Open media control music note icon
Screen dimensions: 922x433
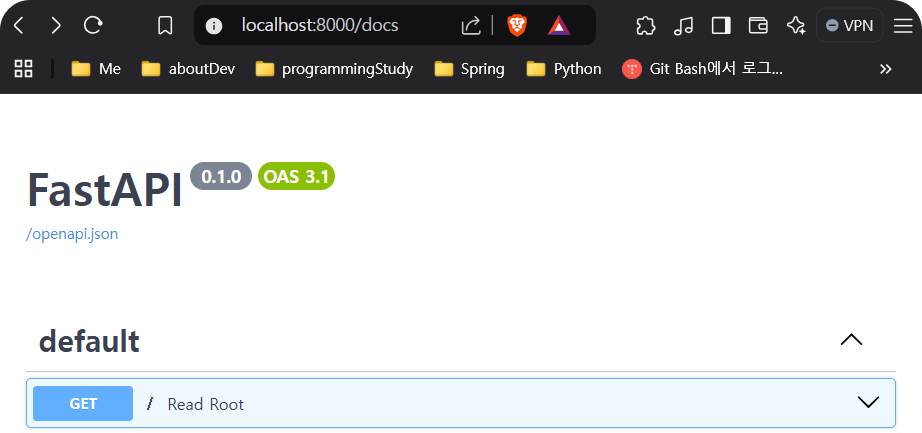(683, 25)
